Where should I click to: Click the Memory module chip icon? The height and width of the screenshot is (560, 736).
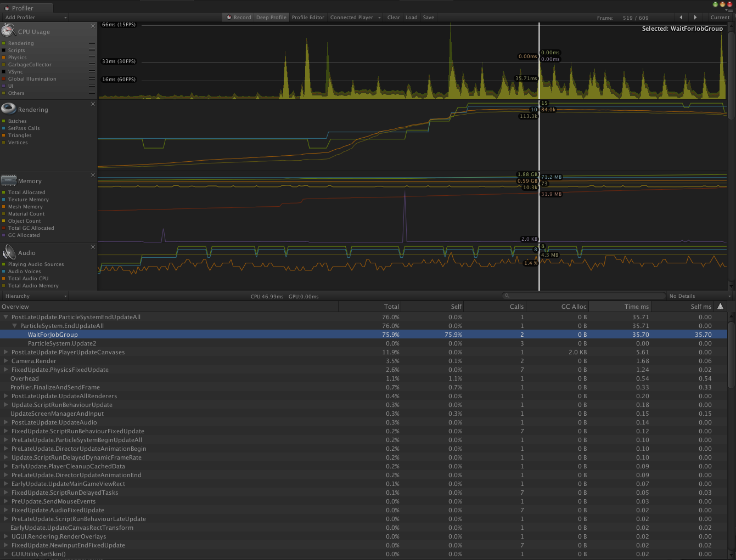[x=9, y=180]
